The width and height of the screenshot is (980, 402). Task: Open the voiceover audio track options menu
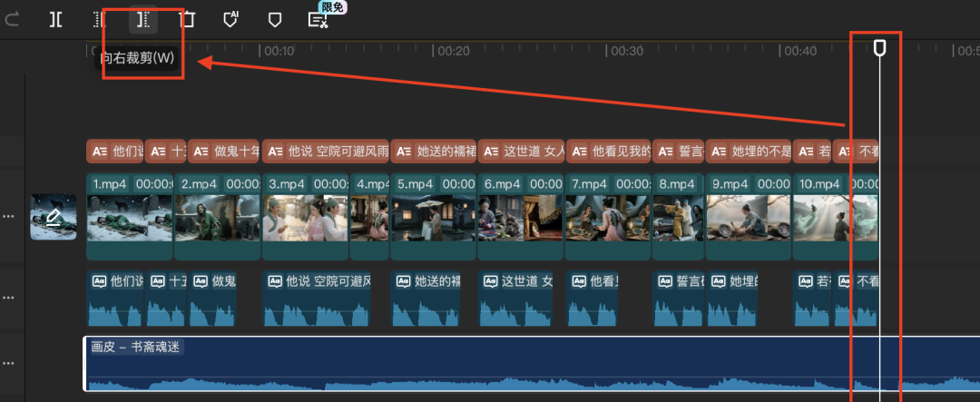click(8, 298)
